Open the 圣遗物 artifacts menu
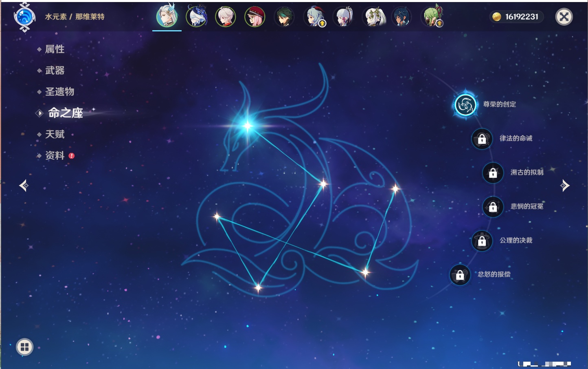Image resolution: width=588 pixels, height=369 pixels. coord(59,92)
